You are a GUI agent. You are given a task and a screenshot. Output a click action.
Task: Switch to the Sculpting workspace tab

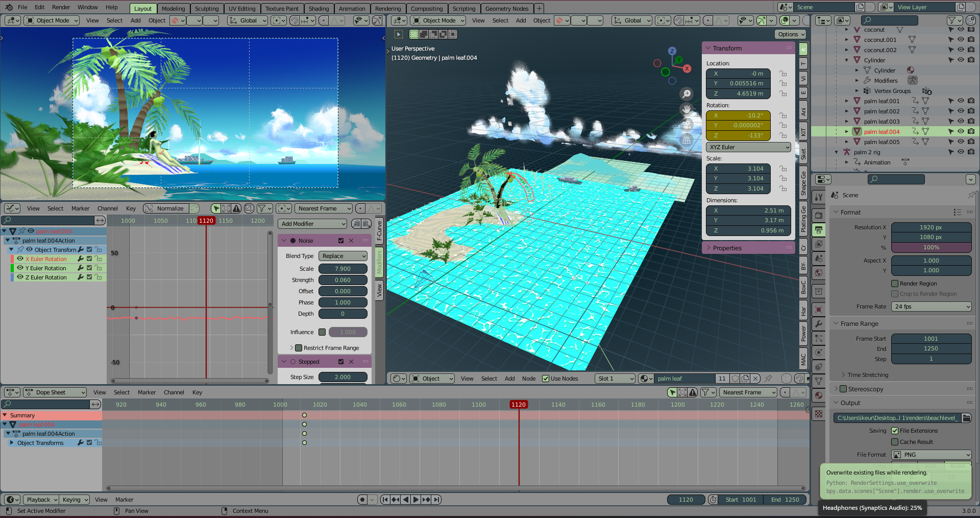point(206,9)
